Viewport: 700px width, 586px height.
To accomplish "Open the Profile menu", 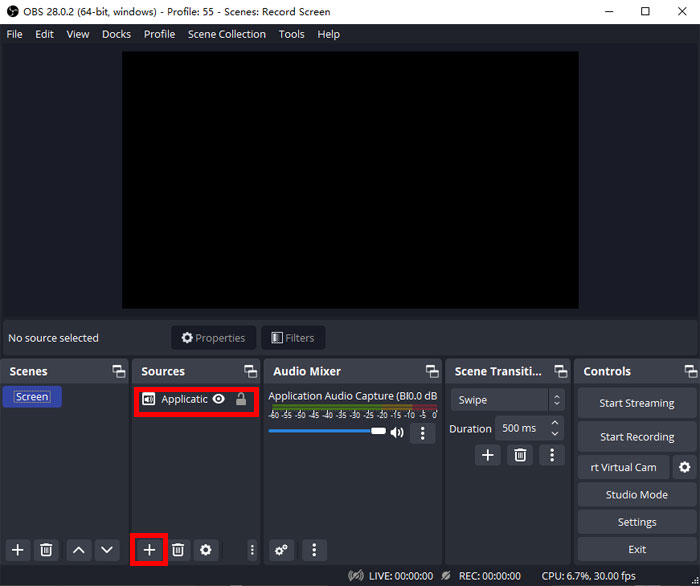I will (x=159, y=34).
